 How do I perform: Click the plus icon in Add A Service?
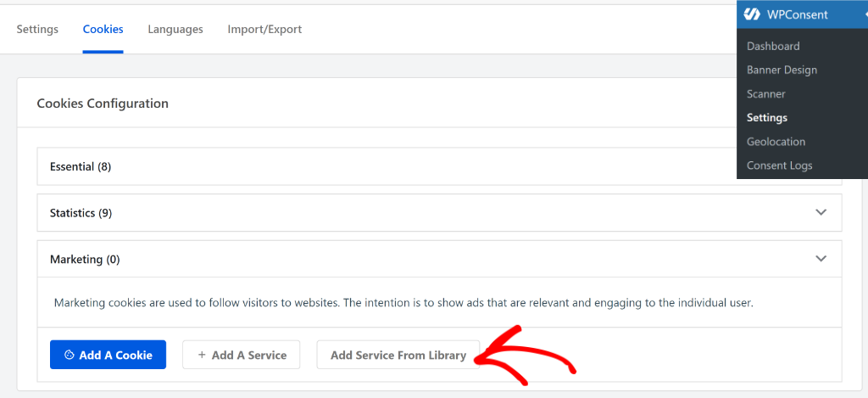tap(202, 355)
